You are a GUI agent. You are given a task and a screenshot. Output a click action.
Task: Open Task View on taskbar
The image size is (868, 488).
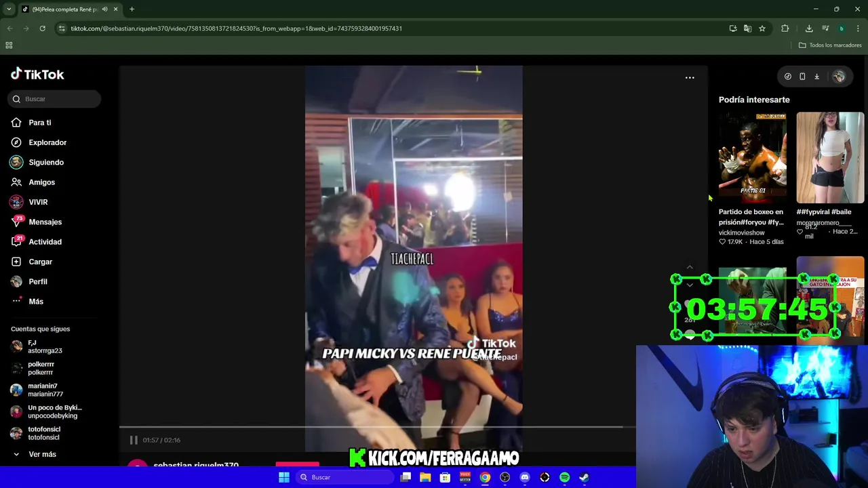point(406,477)
